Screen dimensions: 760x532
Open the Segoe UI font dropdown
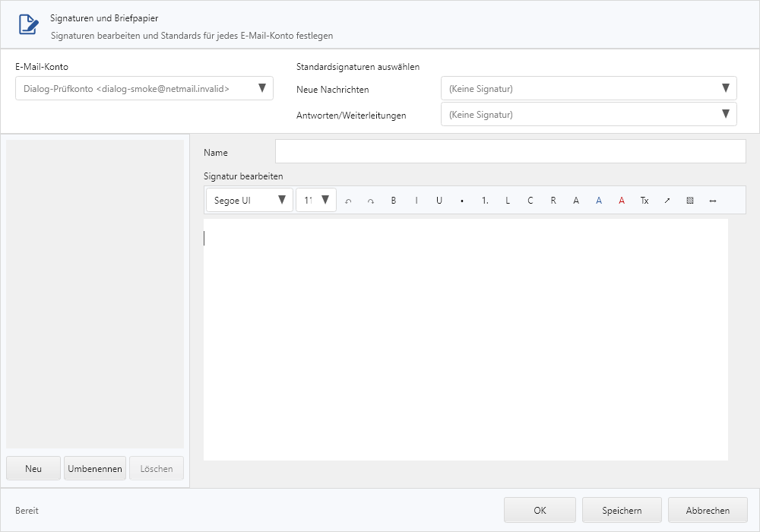[249, 200]
